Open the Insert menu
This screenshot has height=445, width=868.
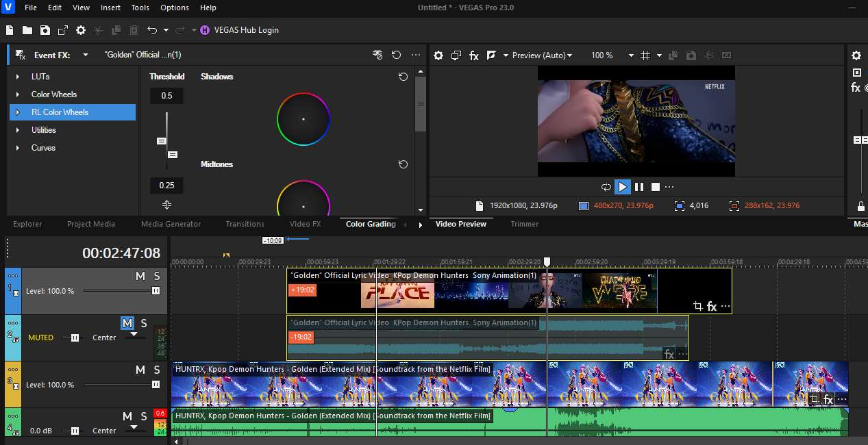click(110, 8)
